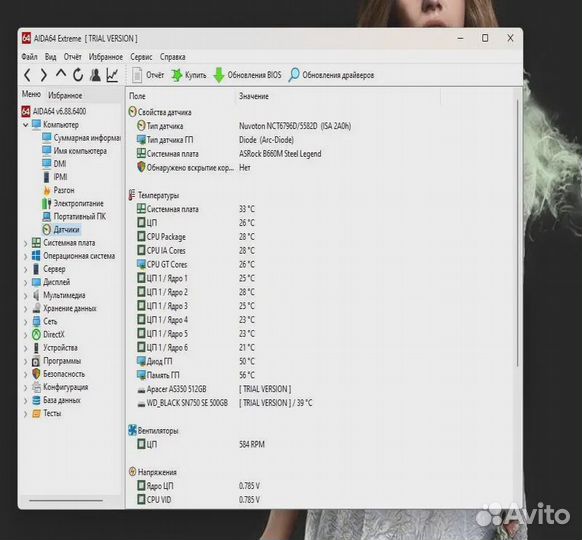Viewport: 582px width, 540px height.
Task: Click the База данных tree icon
Action: coord(36,400)
